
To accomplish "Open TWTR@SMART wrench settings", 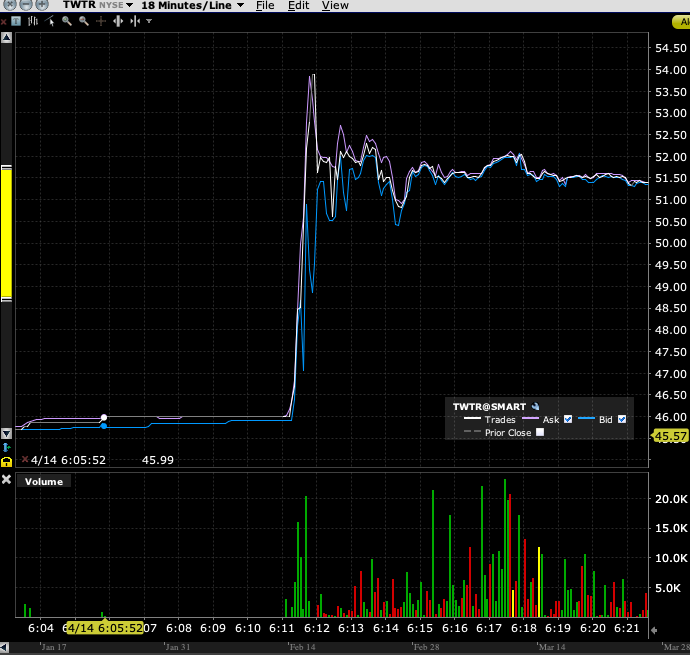I will pos(535,407).
